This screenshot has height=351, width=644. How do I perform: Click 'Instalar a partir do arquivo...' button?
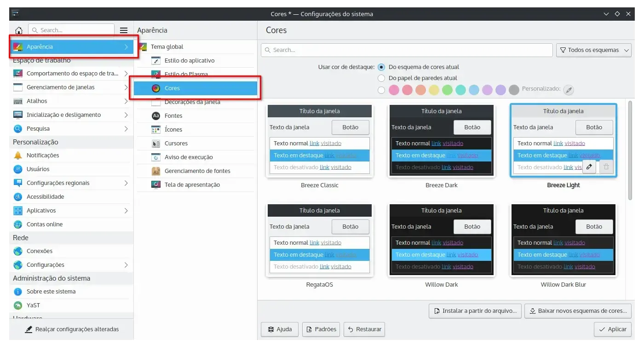click(x=475, y=311)
